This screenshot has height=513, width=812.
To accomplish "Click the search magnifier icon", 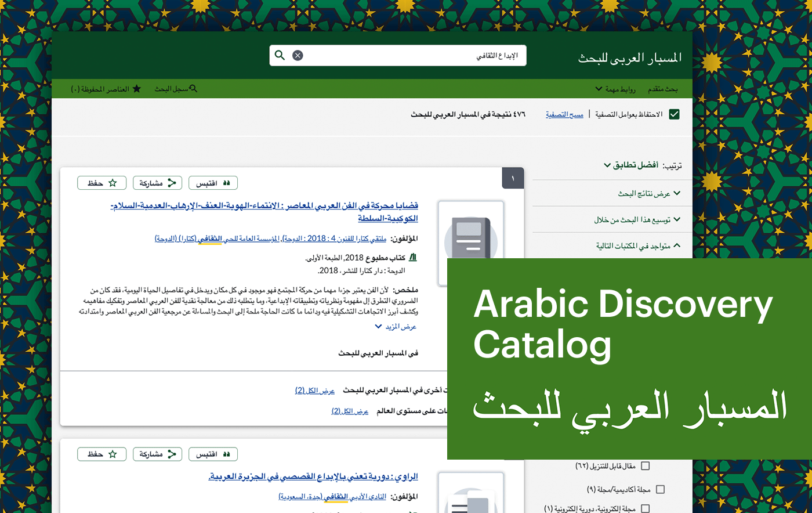I will coord(280,55).
